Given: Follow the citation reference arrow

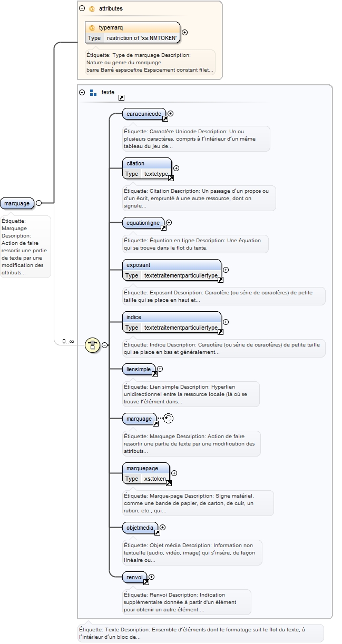Looking at the screenshot, I should coord(170,179).
